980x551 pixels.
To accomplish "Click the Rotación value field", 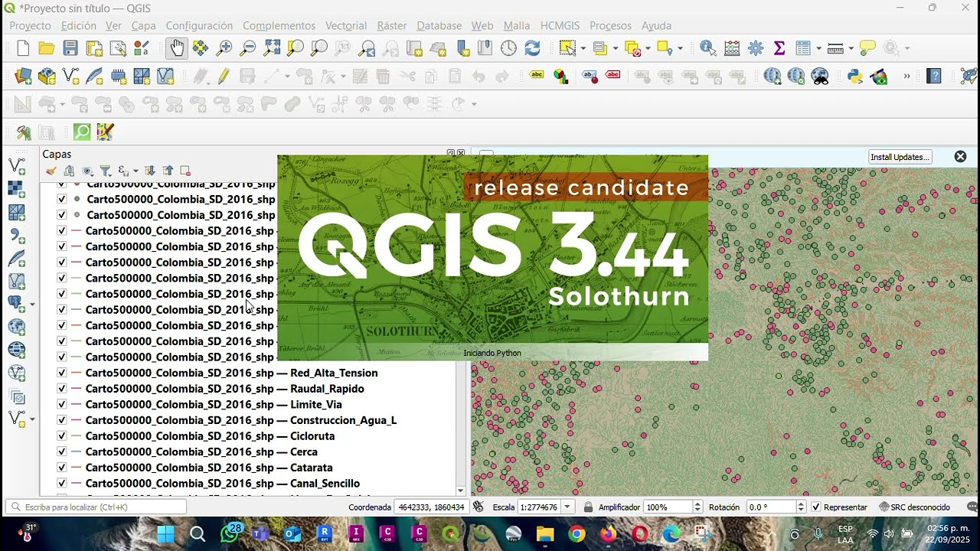I will 771,507.
